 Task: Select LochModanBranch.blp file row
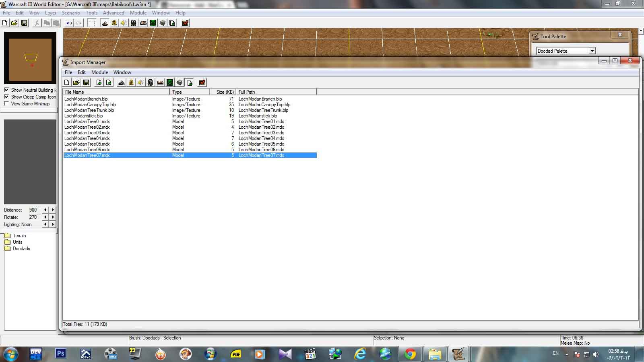point(190,99)
